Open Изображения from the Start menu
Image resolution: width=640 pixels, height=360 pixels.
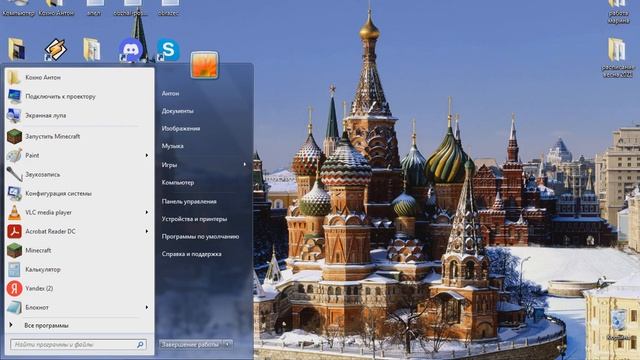pyautogui.click(x=181, y=129)
